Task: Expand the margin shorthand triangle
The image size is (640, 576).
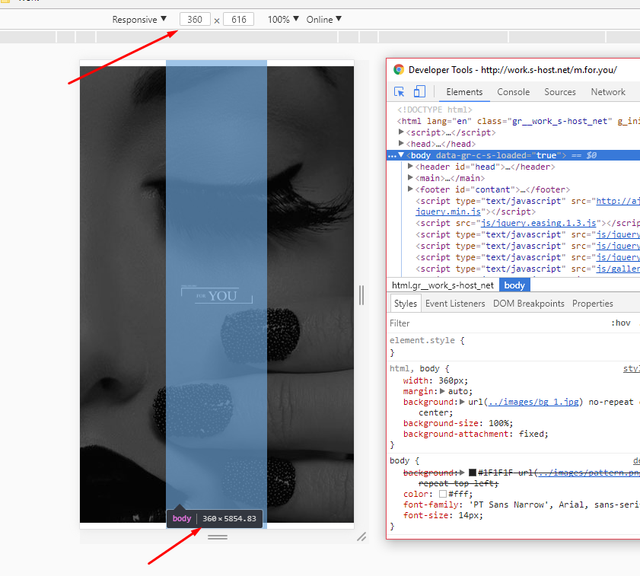Action: click(x=442, y=391)
